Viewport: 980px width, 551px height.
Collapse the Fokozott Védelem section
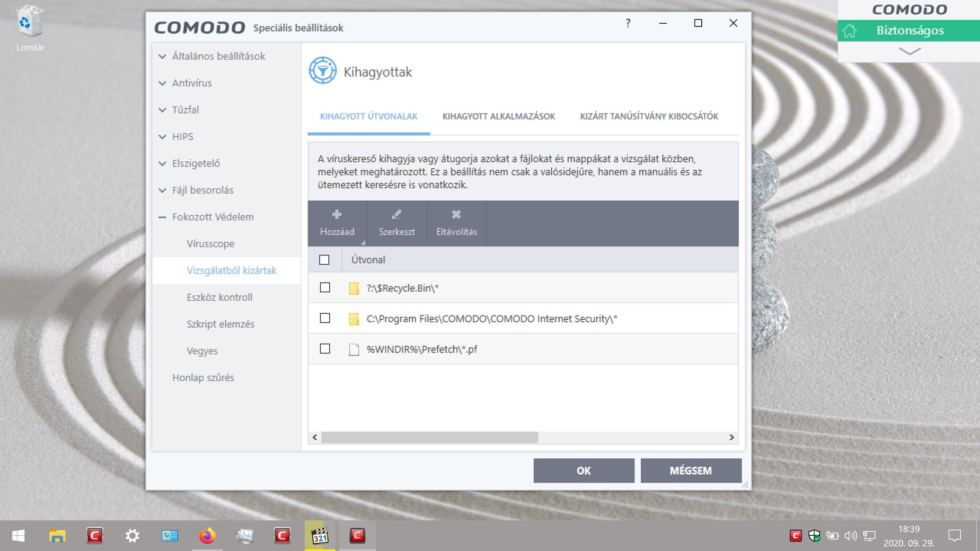click(x=162, y=217)
